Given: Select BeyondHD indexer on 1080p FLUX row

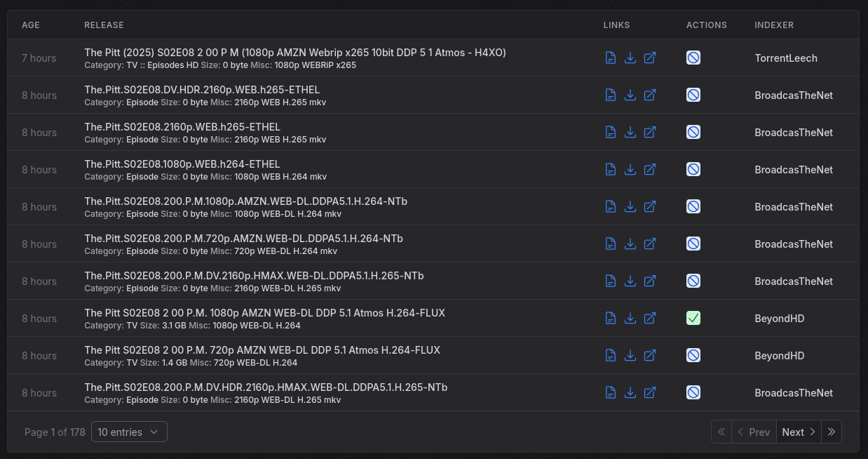Looking at the screenshot, I should pos(780,319).
